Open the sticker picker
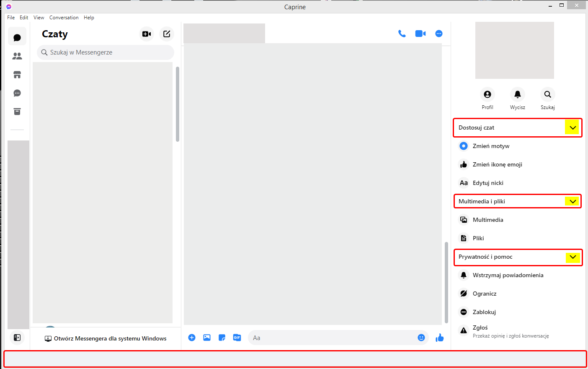Image resolution: width=588 pixels, height=369 pixels. [x=222, y=338]
